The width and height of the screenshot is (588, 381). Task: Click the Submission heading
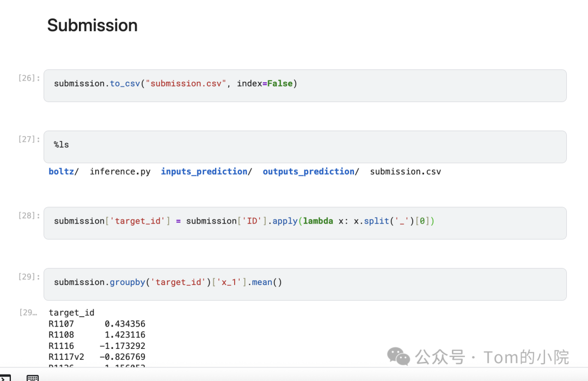(92, 26)
